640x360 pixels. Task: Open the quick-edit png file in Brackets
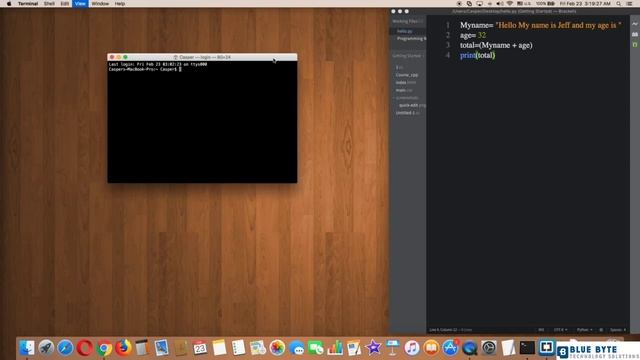tap(411, 105)
